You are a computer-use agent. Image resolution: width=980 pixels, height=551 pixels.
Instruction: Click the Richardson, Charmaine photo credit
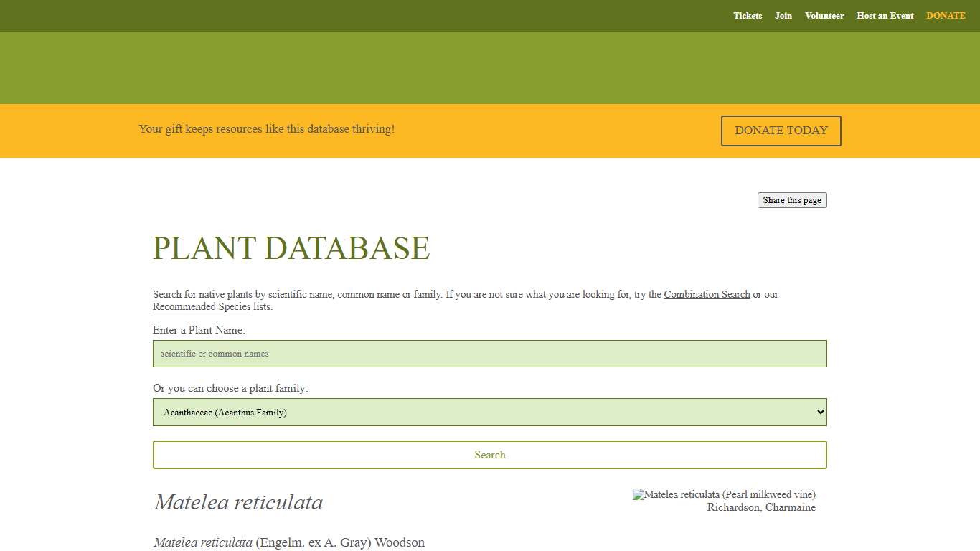[x=760, y=507]
